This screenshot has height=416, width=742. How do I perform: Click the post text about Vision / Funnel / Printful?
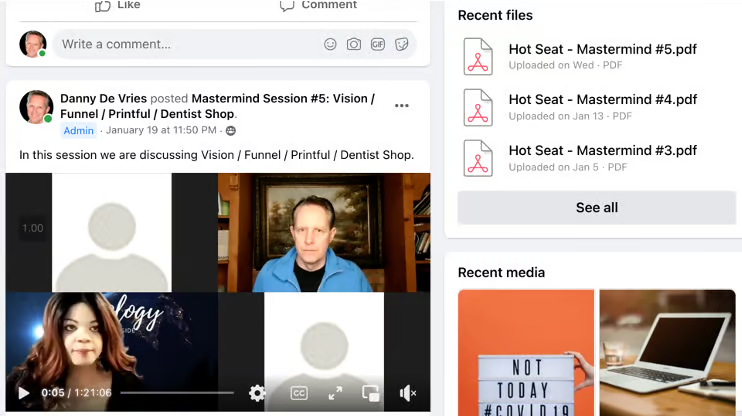click(217, 155)
